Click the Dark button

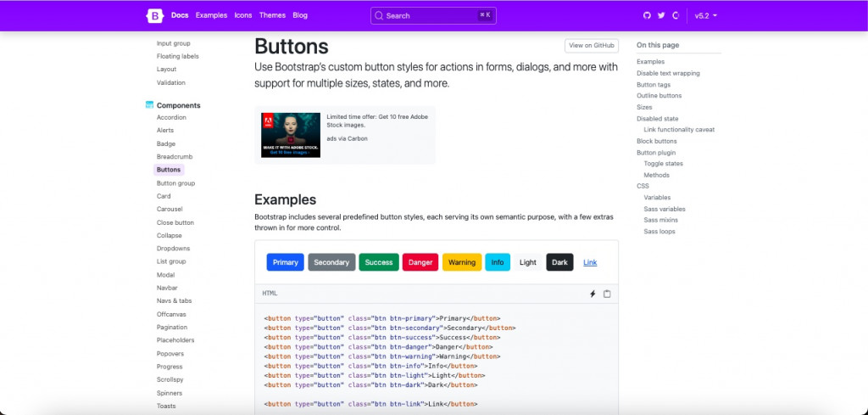[559, 262]
